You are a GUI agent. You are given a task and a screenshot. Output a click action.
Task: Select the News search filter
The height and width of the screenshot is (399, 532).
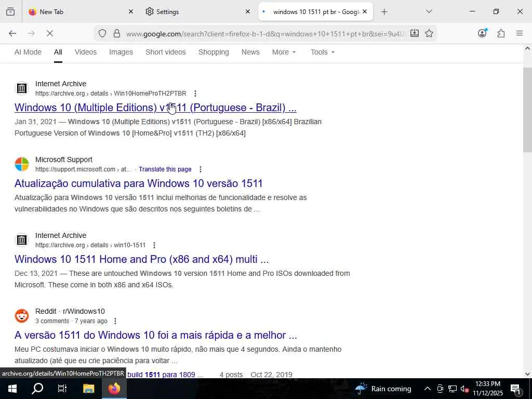[x=250, y=52]
